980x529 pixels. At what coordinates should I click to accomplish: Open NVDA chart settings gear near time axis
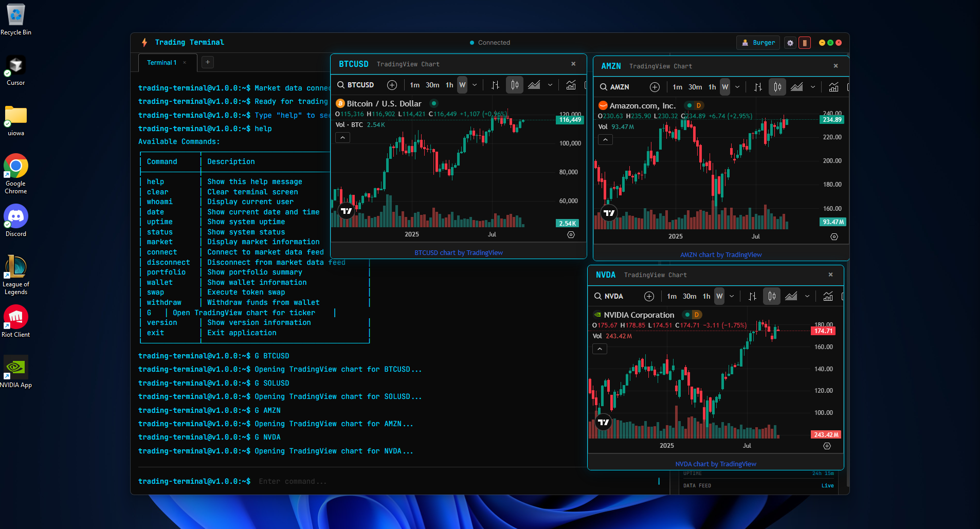(x=827, y=446)
